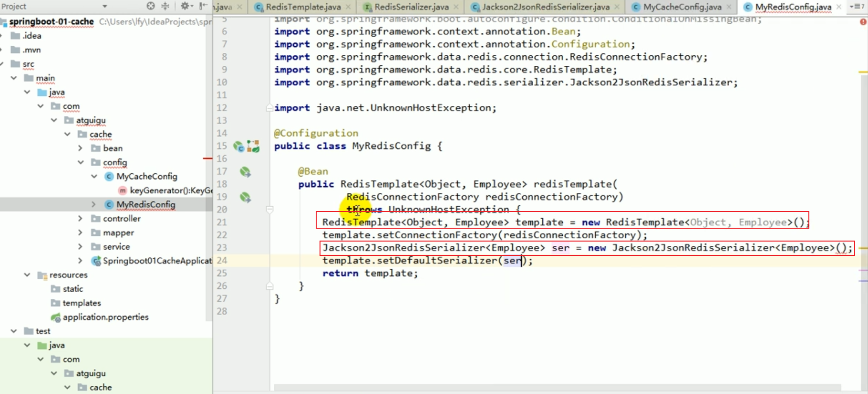Switch to the MyCacheConfig.java tab

tap(682, 7)
